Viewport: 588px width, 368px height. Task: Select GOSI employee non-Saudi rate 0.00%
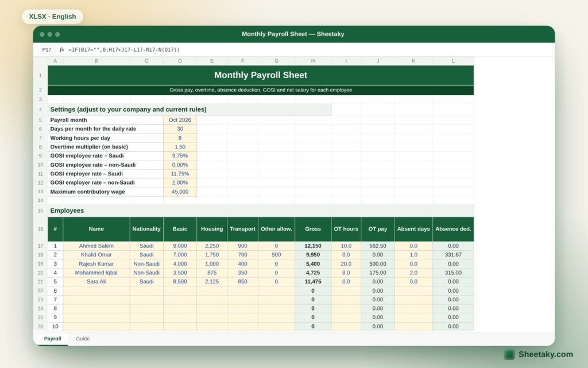[180, 165]
